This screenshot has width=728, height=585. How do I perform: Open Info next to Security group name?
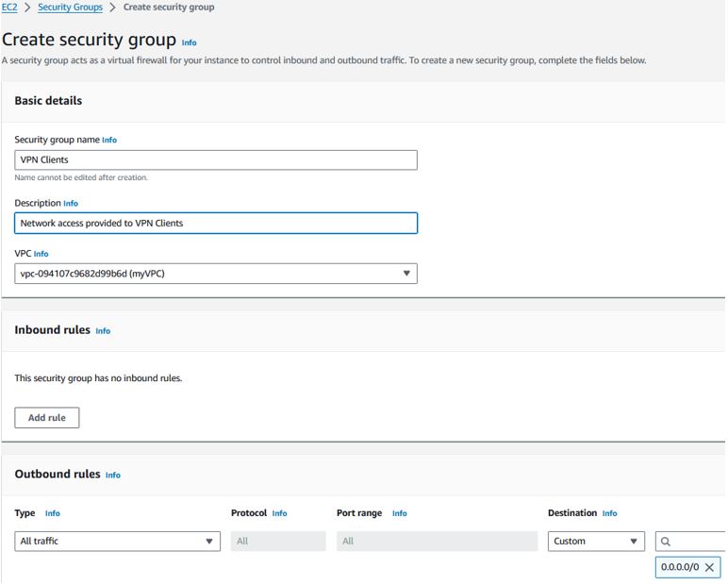(109, 140)
